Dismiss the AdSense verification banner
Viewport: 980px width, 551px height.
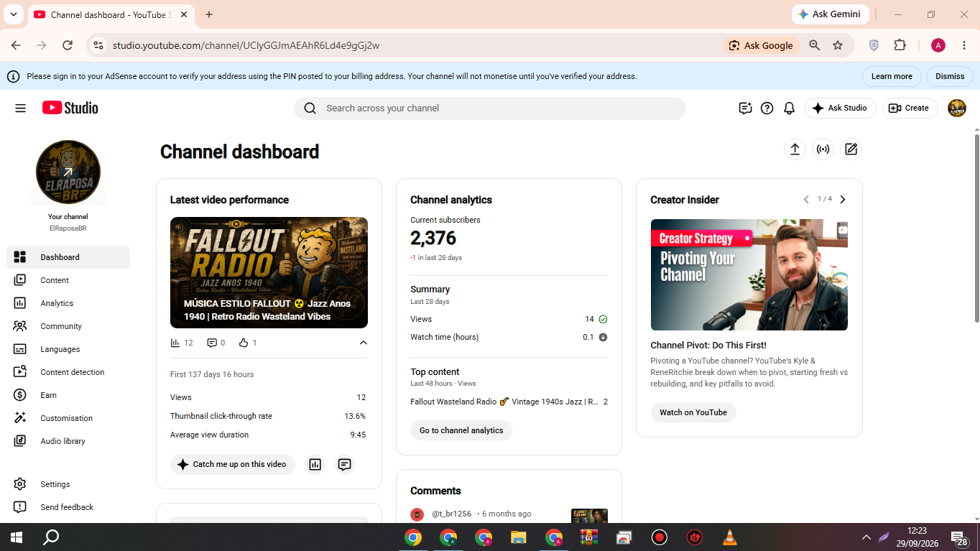click(x=950, y=76)
